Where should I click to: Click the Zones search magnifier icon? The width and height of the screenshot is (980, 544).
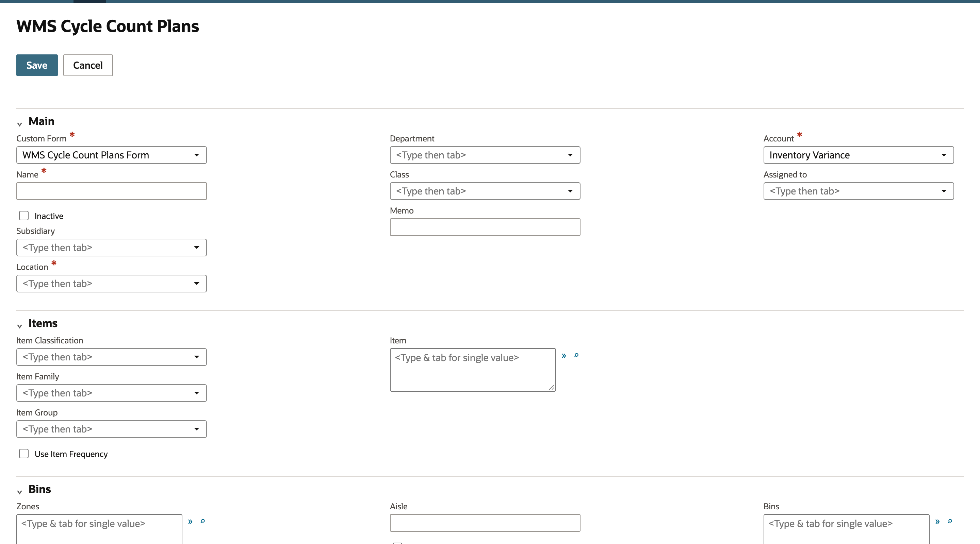(x=203, y=521)
